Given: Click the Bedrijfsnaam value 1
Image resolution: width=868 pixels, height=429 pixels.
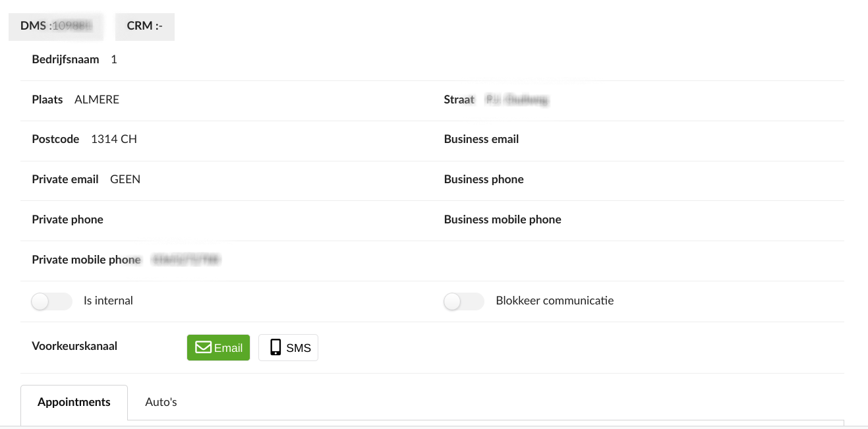Looking at the screenshot, I should pos(114,59).
